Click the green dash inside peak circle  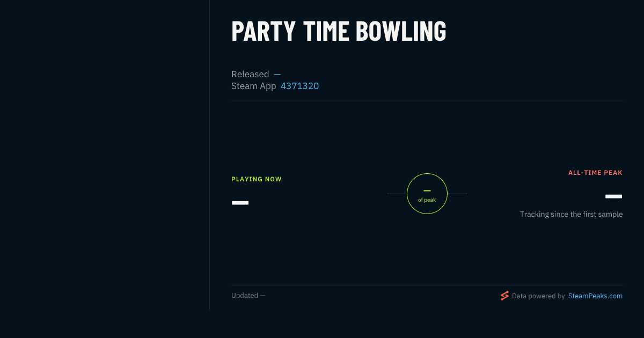click(427, 190)
